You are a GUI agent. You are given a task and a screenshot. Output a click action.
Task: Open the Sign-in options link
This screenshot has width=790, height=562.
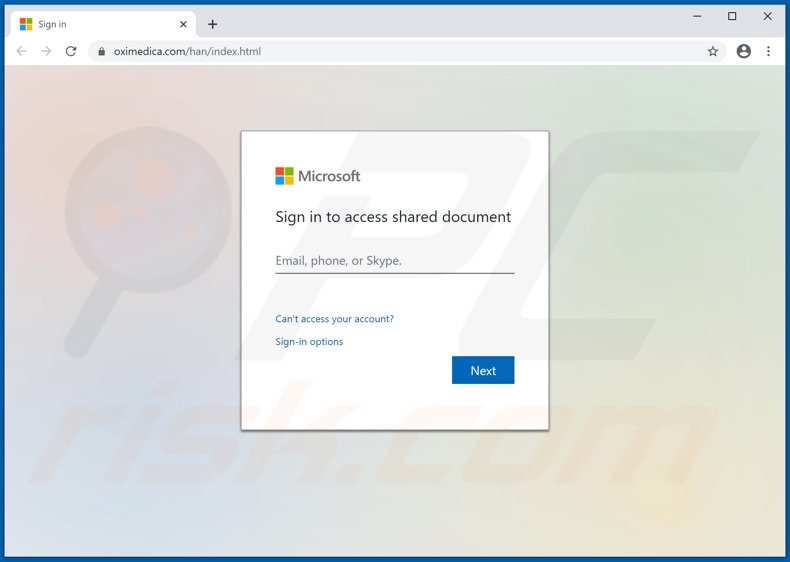click(x=309, y=341)
